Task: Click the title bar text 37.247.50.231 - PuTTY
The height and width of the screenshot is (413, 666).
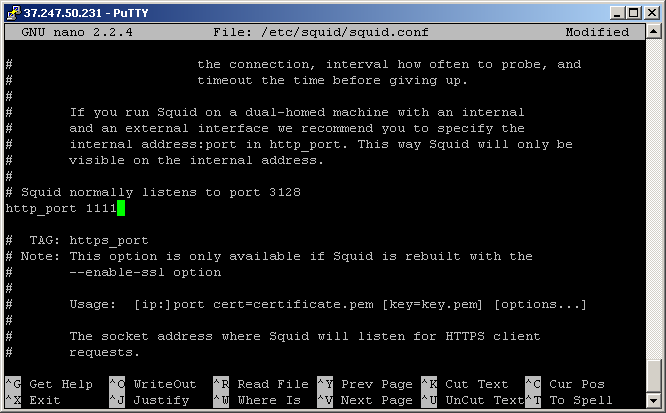Action: click(x=86, y=13)
